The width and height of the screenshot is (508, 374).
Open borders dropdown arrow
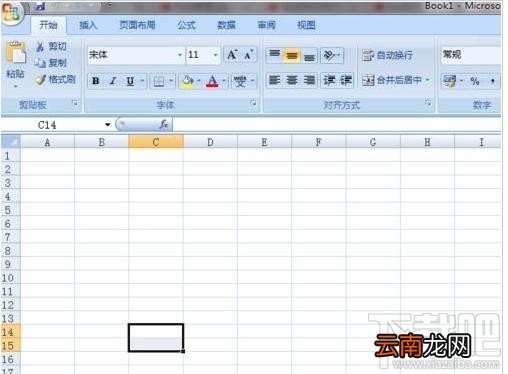click(x=171, y=81)
